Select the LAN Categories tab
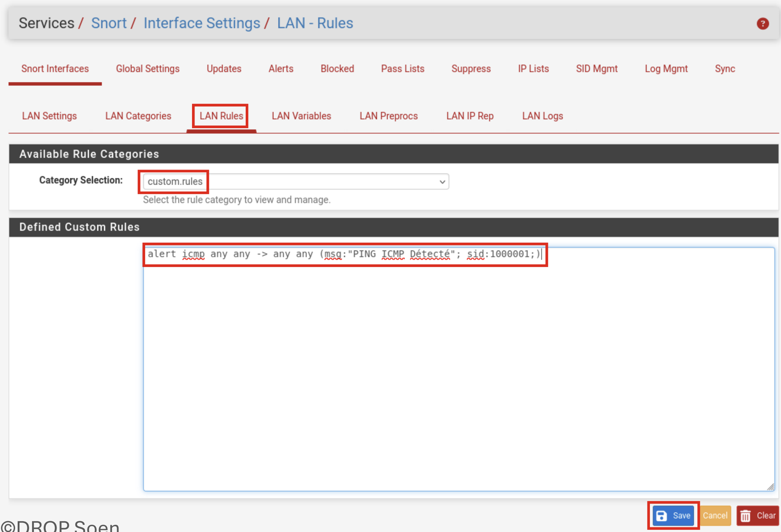 pyautogui.click(x=138, y=116)
